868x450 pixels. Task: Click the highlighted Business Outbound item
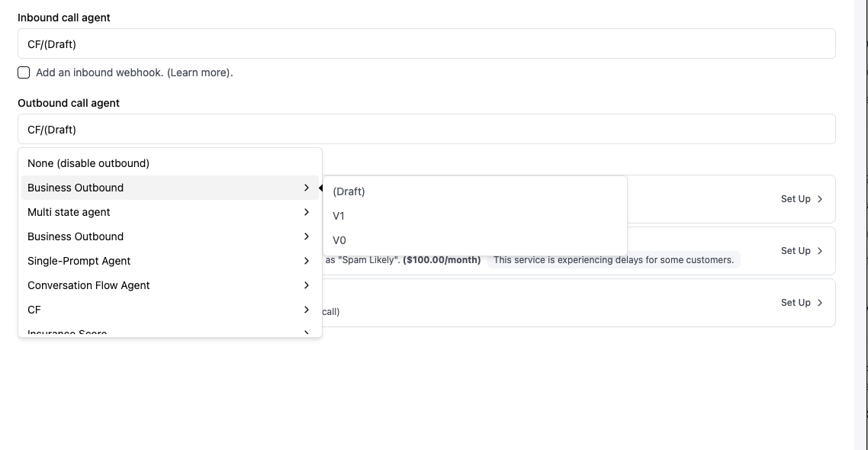76,188
